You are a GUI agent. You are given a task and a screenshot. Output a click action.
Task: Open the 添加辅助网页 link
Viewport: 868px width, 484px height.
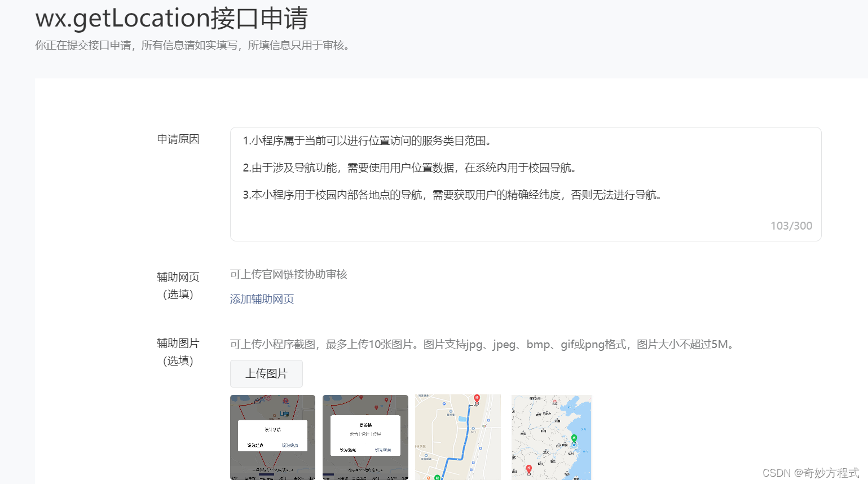(262, 298)
